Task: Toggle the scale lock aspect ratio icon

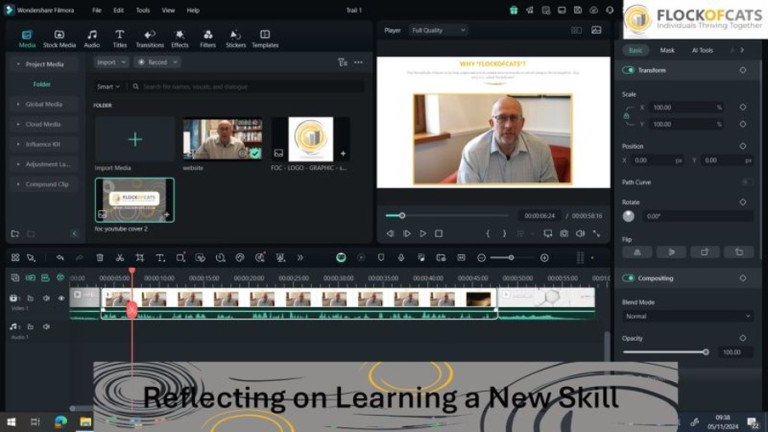Action: 626,116
